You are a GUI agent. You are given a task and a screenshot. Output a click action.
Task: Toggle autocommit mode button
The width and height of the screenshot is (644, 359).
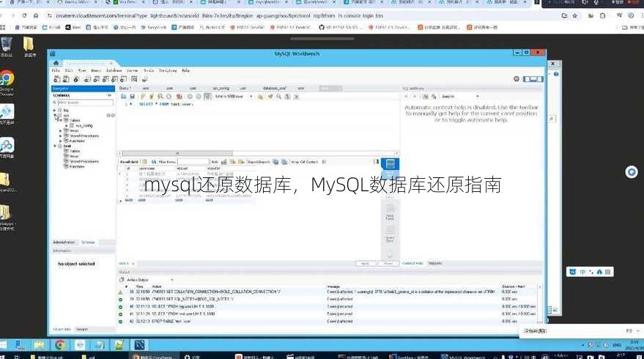click(207, 97)
